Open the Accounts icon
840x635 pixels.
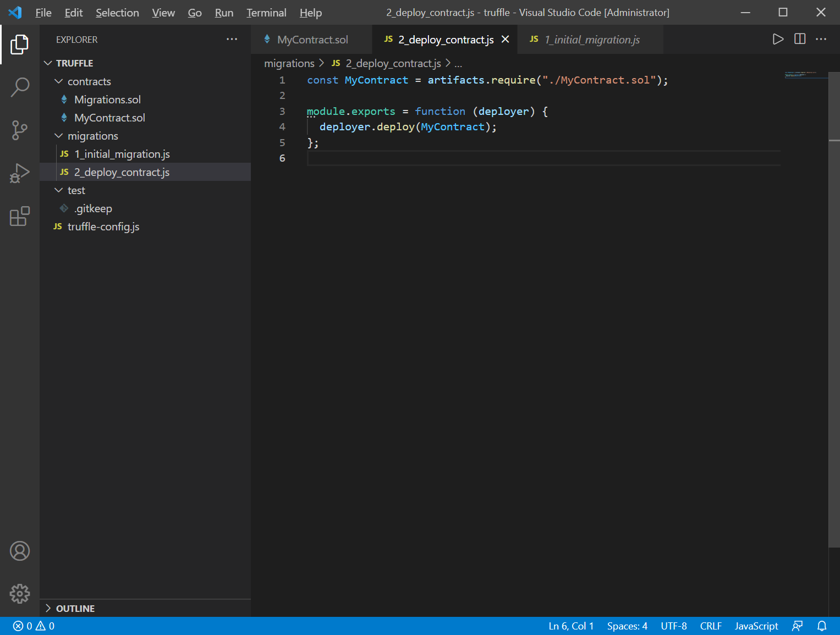point(20,551)
